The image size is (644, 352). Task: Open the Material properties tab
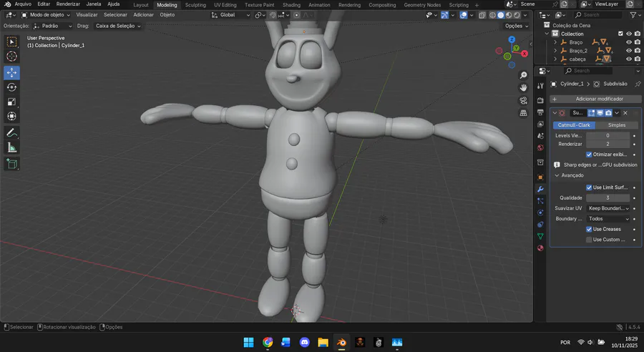point(540,248)
